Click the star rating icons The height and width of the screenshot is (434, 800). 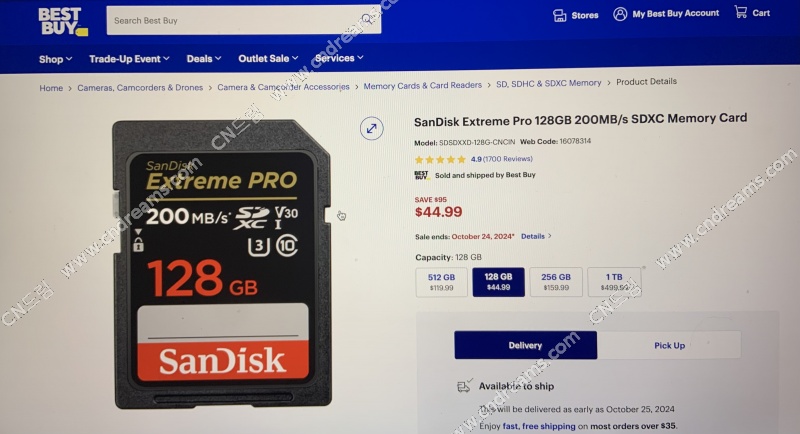pyautogui.click(x=440, y=160)
